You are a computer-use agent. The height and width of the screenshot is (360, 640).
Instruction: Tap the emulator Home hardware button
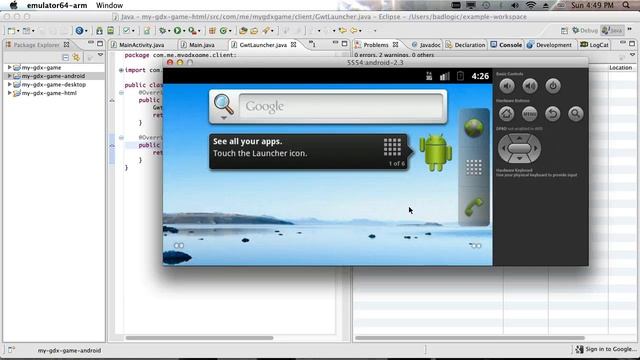(x=507, y=114)
